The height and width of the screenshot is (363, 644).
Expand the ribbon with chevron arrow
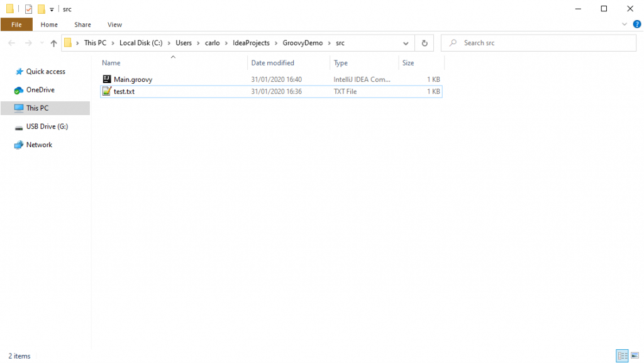click(625, 25)
